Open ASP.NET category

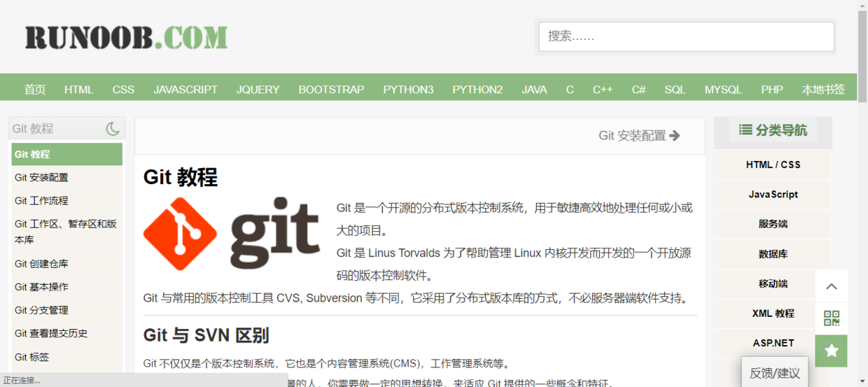tap(773, 343)
